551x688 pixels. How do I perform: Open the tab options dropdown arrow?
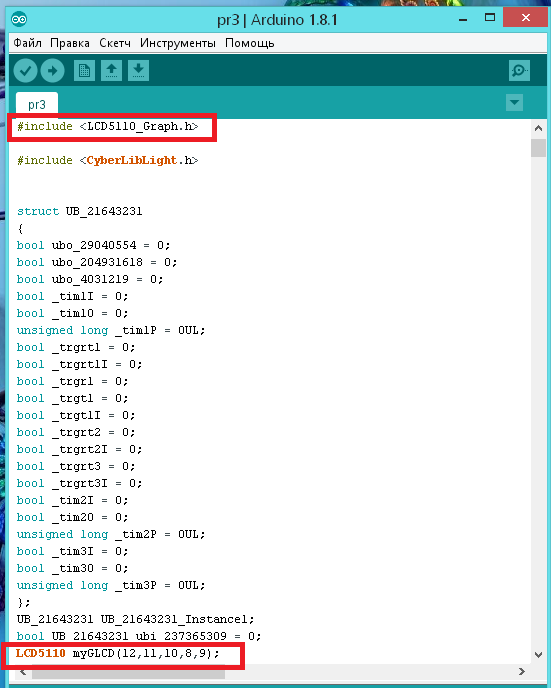click(514, 103)
